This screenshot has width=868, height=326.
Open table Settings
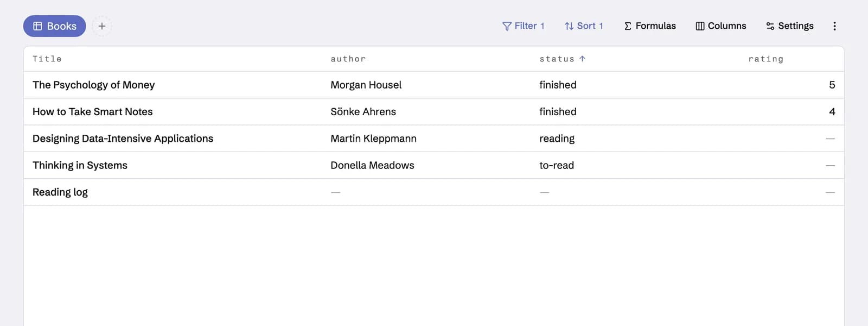(x=790, y=26)
